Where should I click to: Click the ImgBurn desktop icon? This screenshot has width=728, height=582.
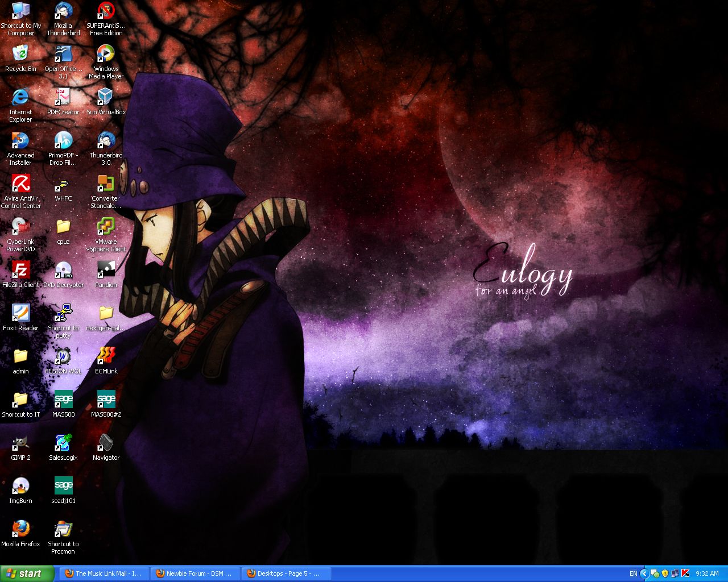click(x=20, y=490)
